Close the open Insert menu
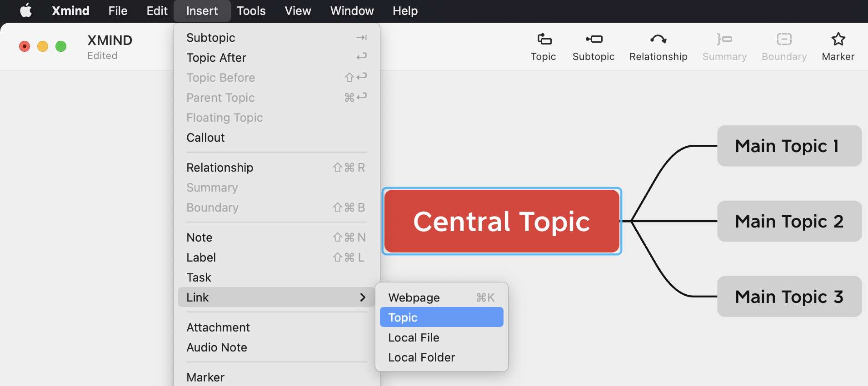 202,10
